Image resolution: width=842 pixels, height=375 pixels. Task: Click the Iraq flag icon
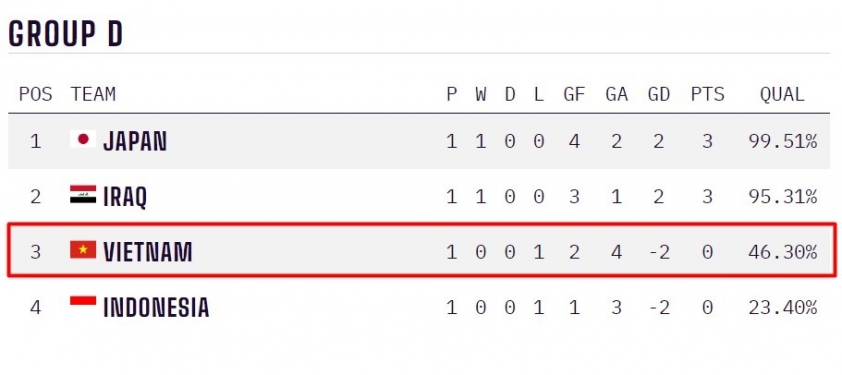(83, 194)
